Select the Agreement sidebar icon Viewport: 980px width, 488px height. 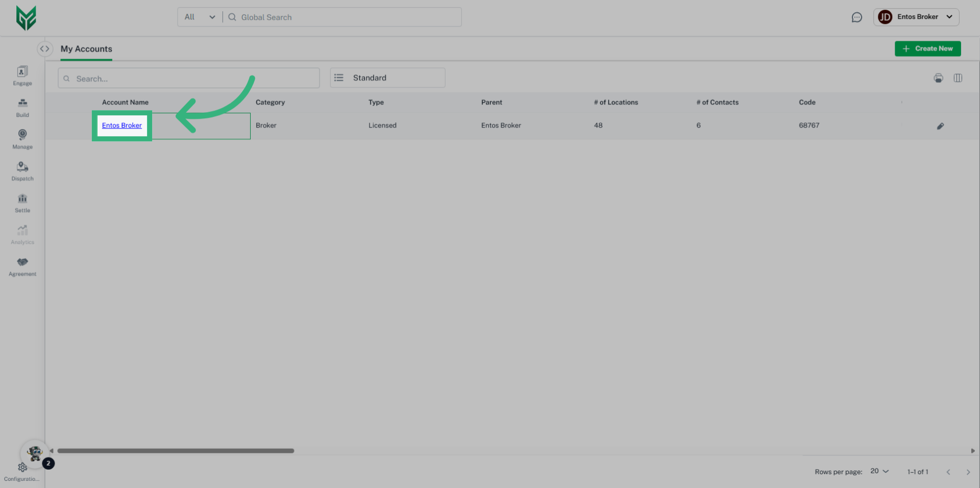tap(22, 265)
